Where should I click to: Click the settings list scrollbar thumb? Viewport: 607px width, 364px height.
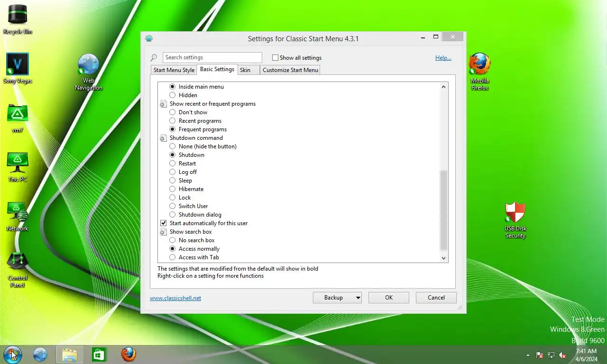coord(444,210)
